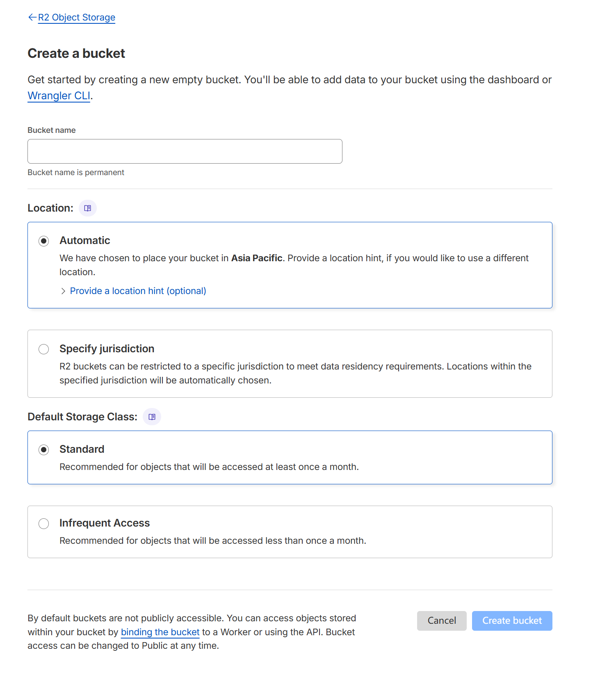The image size is (616, 675).
Task: Click the Automatic location card title
Action: [x=85, y=240]
